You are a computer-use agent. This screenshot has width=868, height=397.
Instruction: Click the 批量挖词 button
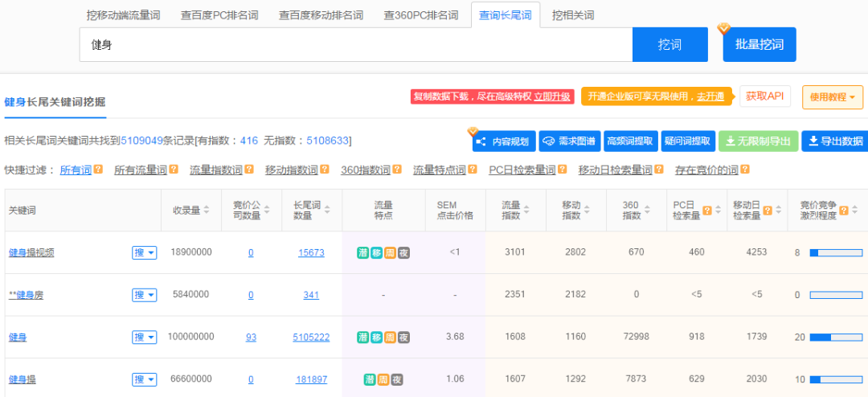tap(759, 45)
